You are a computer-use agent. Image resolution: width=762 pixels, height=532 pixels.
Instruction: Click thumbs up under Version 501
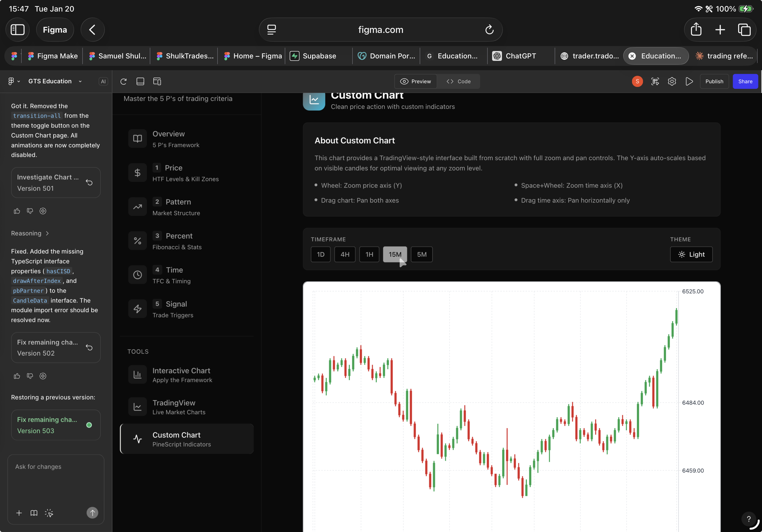(x=17, y=211)
